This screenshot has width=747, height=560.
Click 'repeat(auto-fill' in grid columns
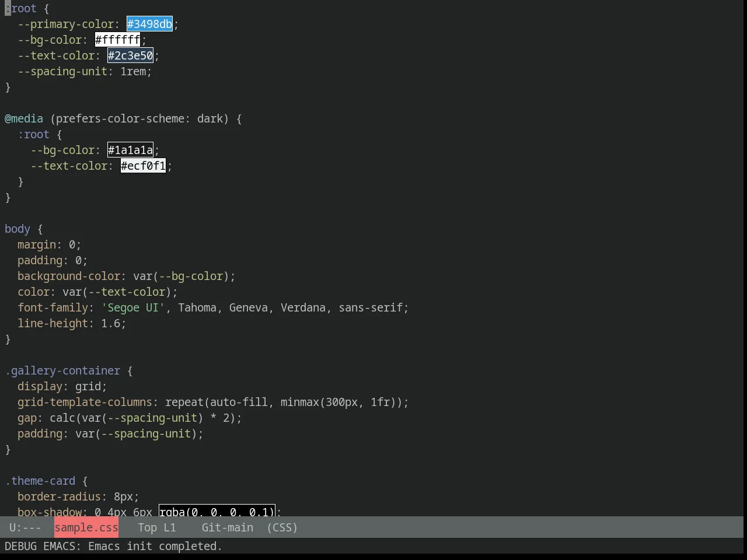[217, 402]
